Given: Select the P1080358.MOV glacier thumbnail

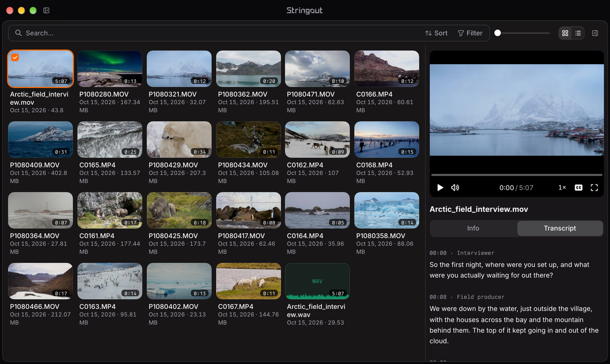Looking at the screenshot, I should coord(387,210).
